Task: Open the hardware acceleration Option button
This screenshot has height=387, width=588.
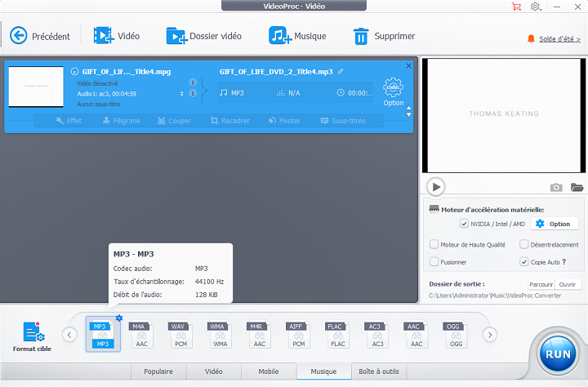Action: (x=554, y=224)
